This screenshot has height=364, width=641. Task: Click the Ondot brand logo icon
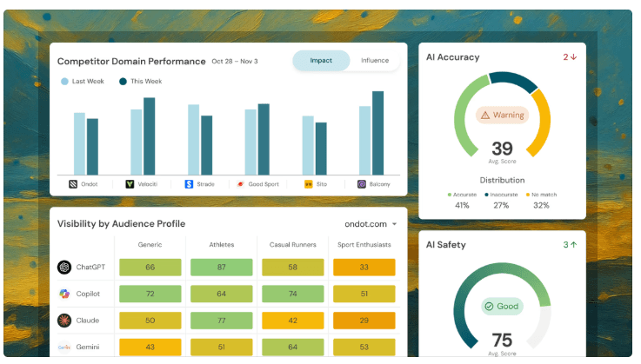[73, 184]
